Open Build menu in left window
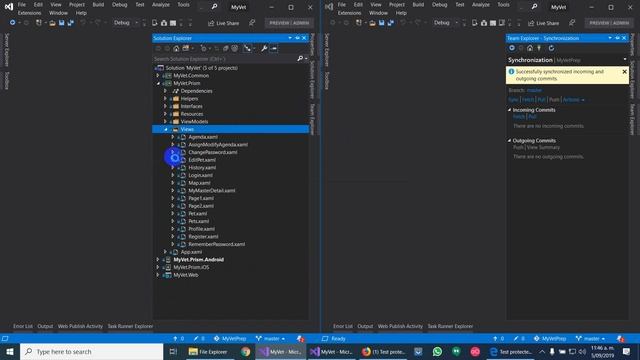640x360 pixels. (x=98, y=4)
